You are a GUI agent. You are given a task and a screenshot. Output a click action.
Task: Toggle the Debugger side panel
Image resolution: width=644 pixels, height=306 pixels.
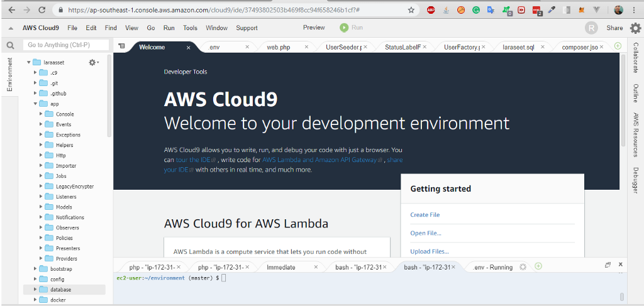[x=636, y=182]
